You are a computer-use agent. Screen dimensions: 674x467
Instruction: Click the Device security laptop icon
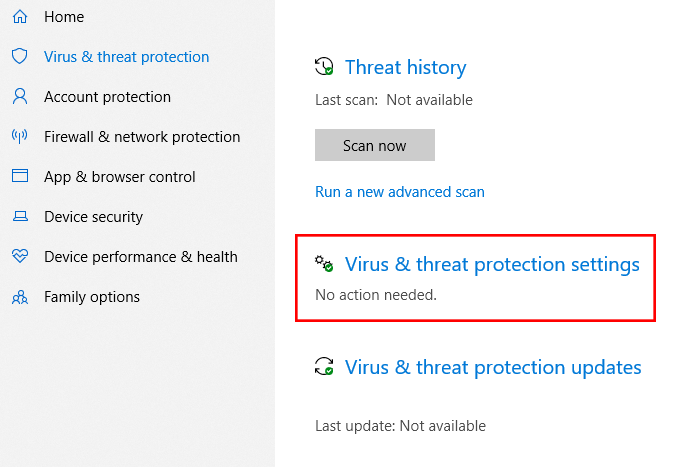click(19, 217)
